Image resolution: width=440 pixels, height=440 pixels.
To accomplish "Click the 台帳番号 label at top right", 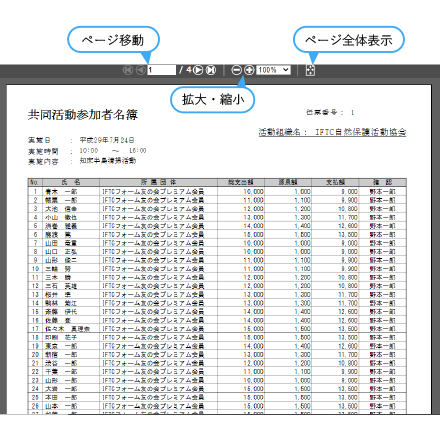I will (x=322, y=112).
